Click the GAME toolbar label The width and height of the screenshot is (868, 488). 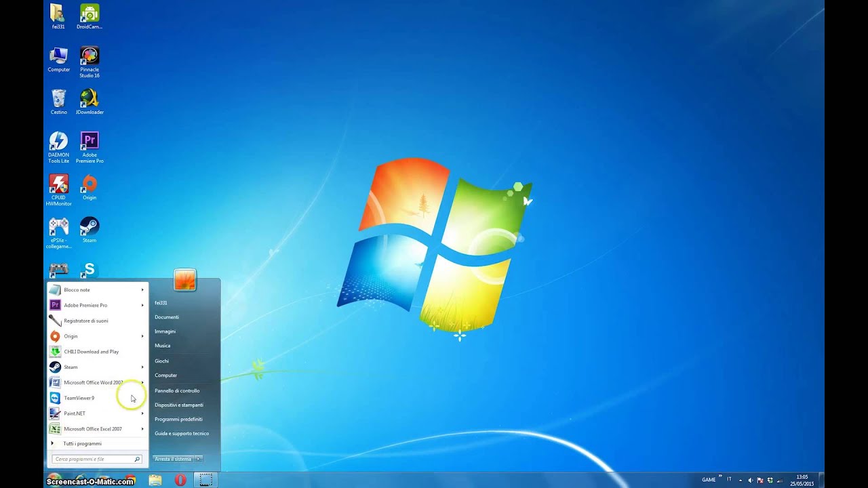point(709,480)
